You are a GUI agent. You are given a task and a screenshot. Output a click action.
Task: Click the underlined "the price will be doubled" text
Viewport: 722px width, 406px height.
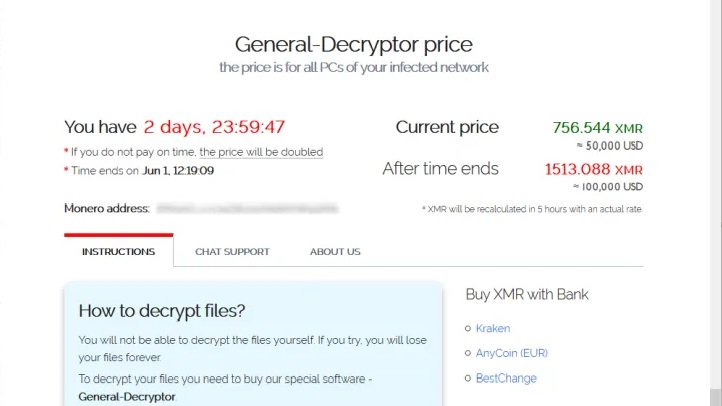(x=261, y=152)
